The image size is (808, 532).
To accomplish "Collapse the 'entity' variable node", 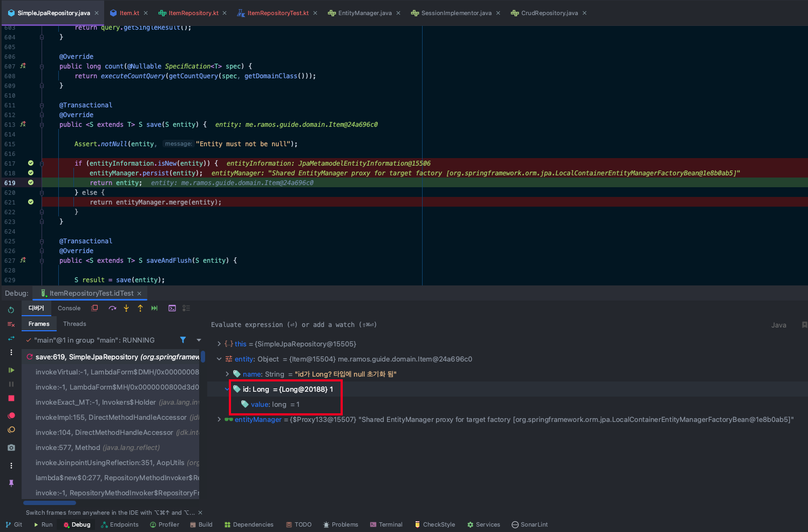I will click(219, 359).
